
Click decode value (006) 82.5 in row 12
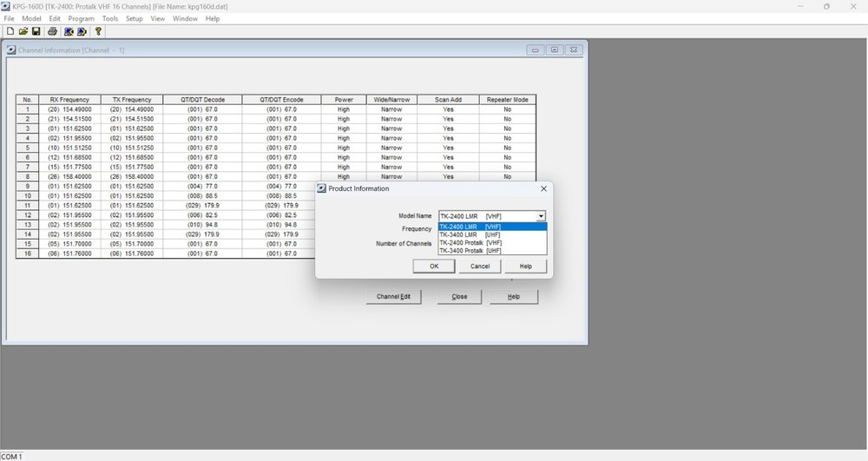(x=202, y=214)
